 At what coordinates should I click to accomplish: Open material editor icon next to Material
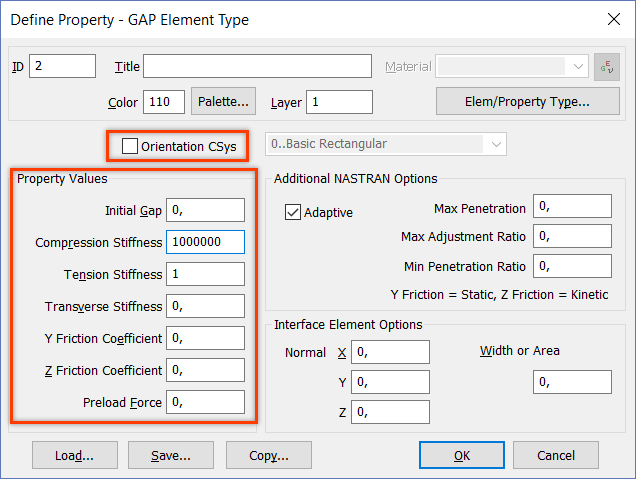tap(606, 67)
